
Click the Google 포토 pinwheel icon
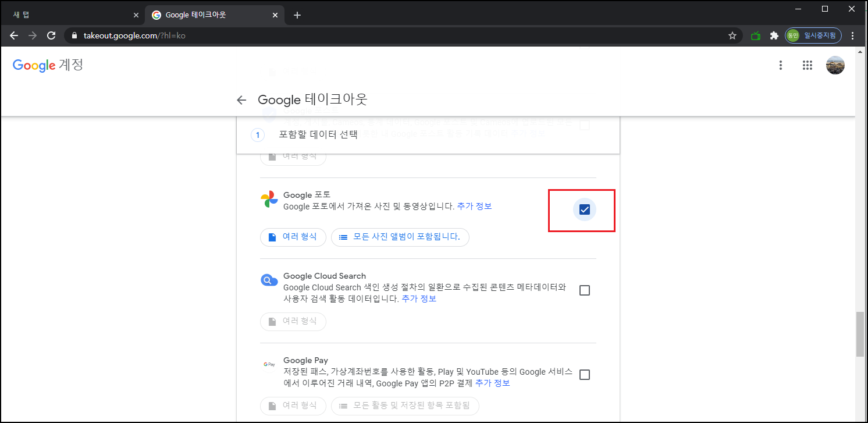(269, 200)
